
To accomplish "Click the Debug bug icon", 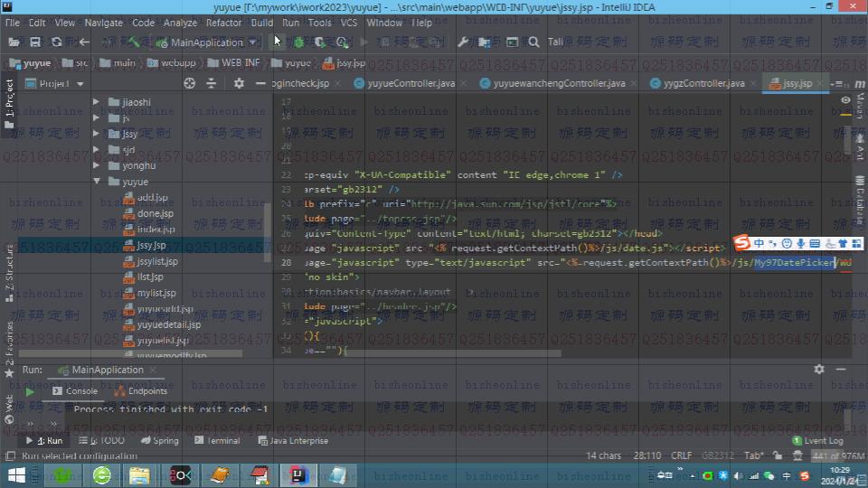I will 299,42.
